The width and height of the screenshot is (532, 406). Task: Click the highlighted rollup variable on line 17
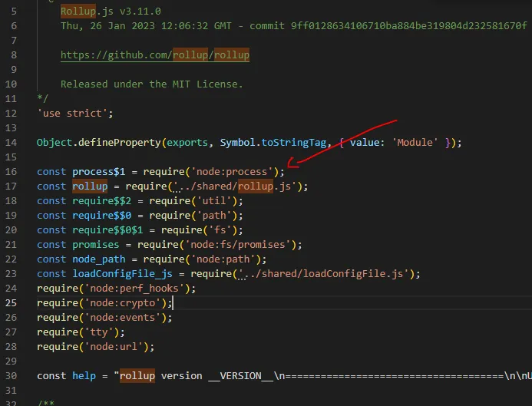point(90,186)
